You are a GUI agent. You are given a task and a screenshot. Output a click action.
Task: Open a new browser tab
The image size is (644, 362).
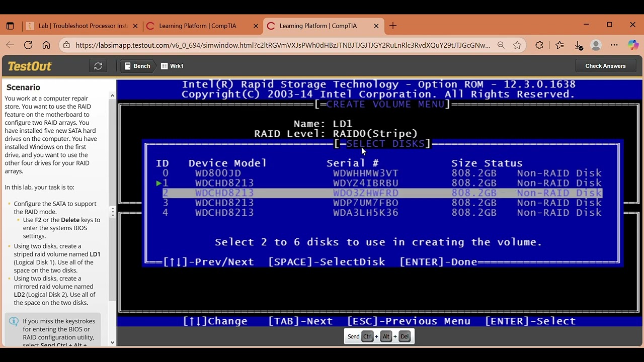point(393,26)
